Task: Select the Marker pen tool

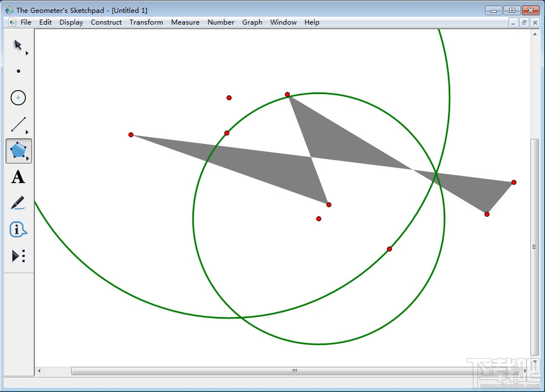Action: (x=18, y=203)
